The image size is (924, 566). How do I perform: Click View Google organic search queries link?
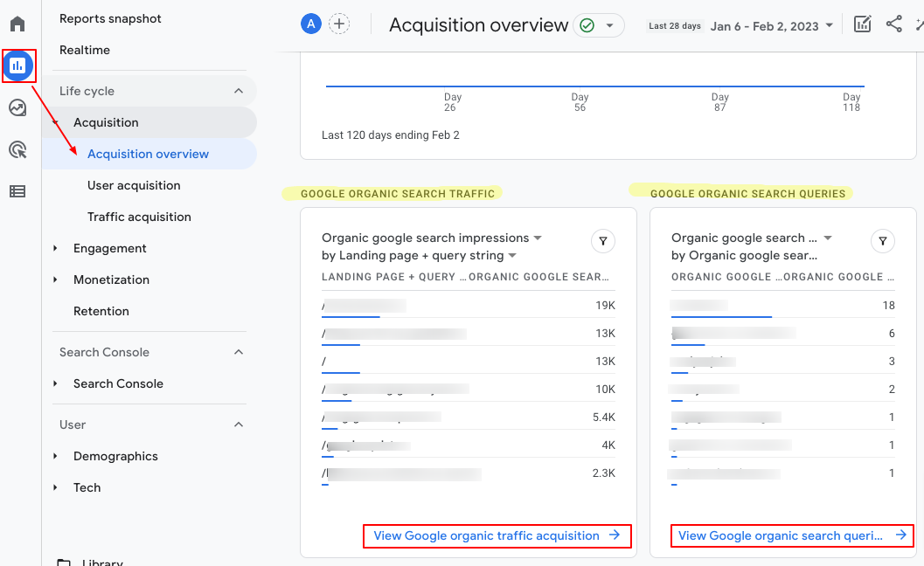click(792, 536)
